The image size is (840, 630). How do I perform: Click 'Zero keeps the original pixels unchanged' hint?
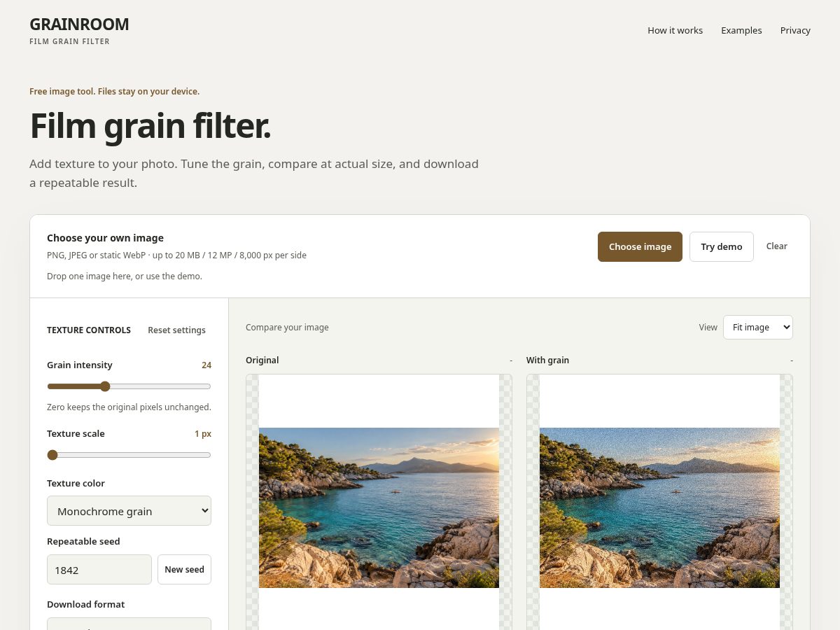point(129,407)
